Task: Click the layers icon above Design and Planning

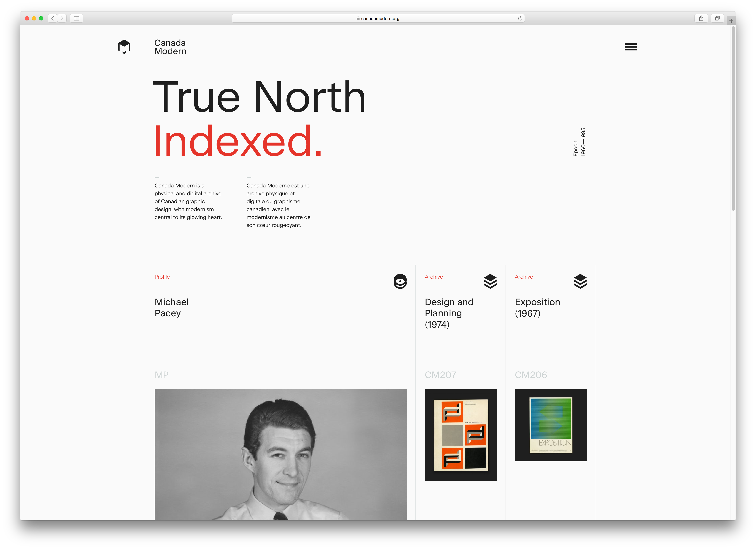Action: click(x=490, y=281)
